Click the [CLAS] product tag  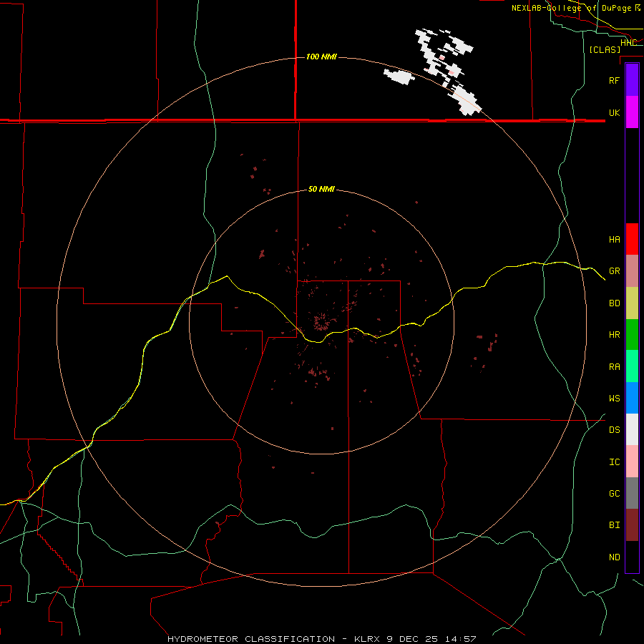pos(605,49)
